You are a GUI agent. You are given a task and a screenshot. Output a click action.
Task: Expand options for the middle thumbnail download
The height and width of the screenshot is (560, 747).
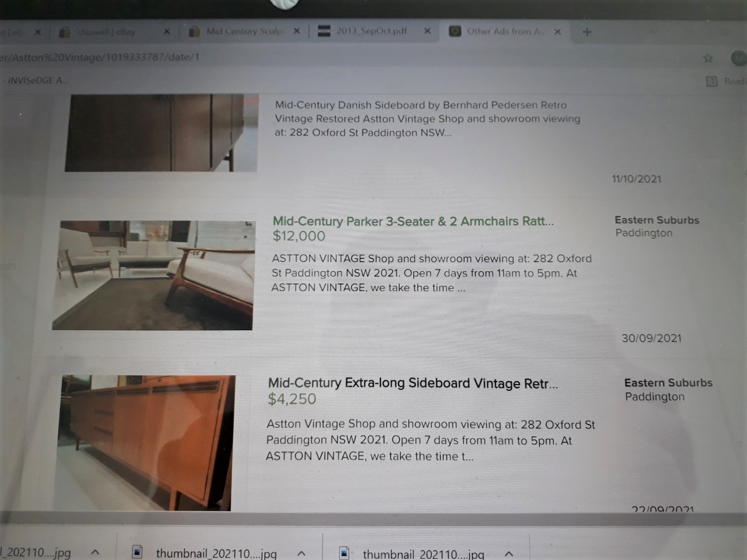point(301,553)
